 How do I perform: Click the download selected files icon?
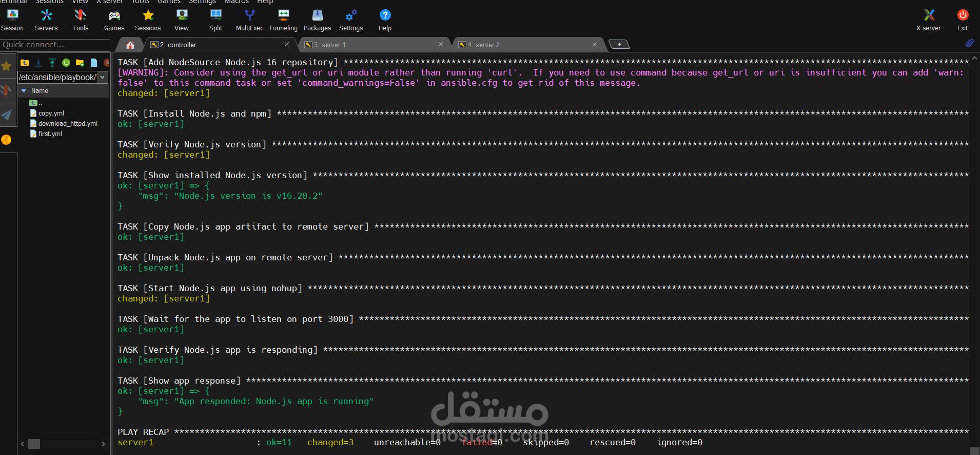point(38,63)
